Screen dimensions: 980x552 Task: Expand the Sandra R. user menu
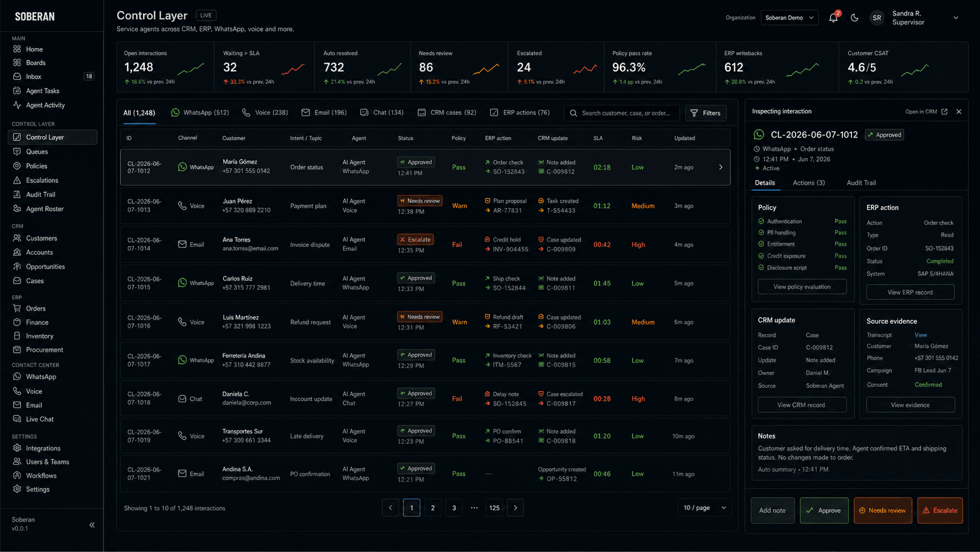(x=955, y=18)
